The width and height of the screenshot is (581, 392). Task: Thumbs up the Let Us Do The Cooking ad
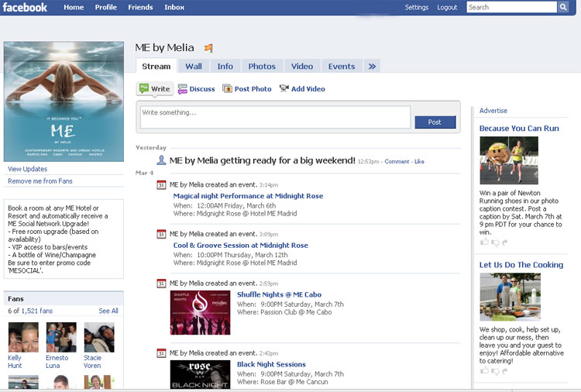click(484, 370)
